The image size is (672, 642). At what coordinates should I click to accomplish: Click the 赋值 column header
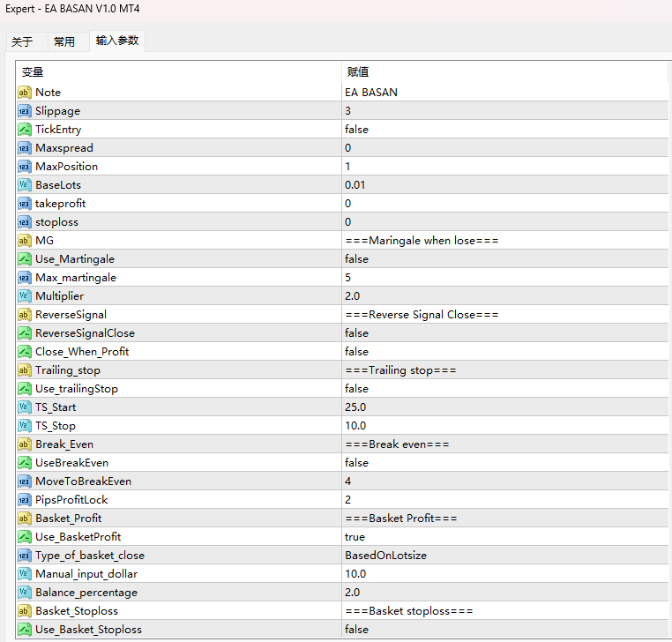pyautogui.click(x=504, y=72)
